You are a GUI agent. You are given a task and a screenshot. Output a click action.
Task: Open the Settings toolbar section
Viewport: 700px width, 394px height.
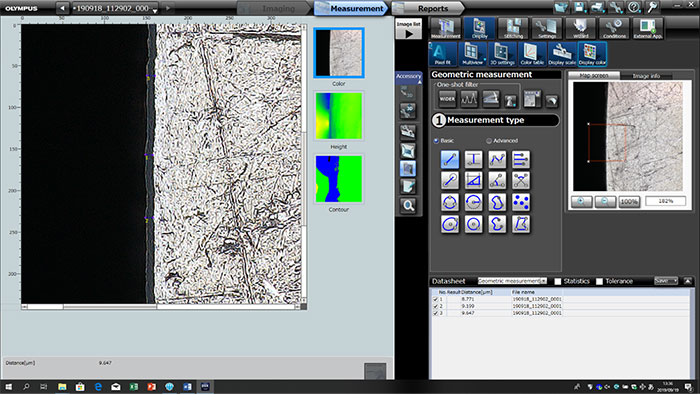547,29
